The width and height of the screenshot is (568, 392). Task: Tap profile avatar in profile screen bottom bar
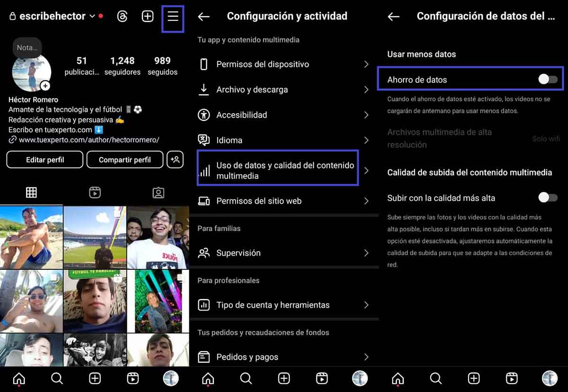pos(170,378)
